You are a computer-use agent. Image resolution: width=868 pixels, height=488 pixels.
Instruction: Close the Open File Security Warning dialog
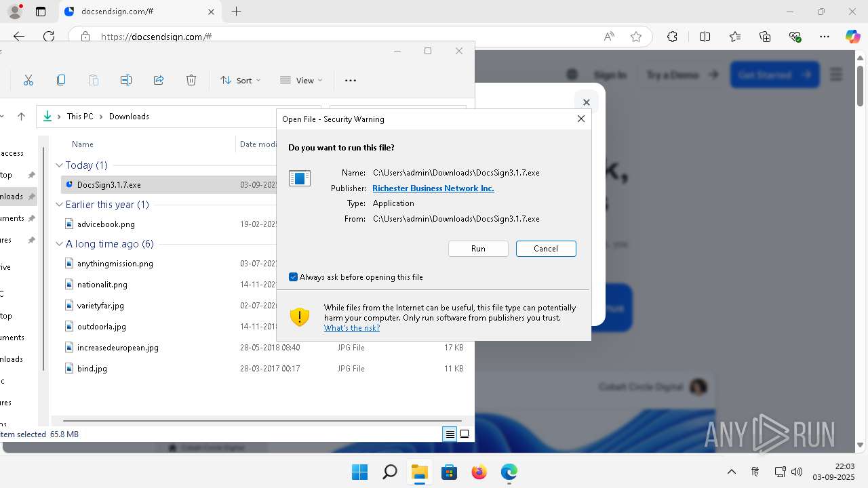[x=580, y=119]
